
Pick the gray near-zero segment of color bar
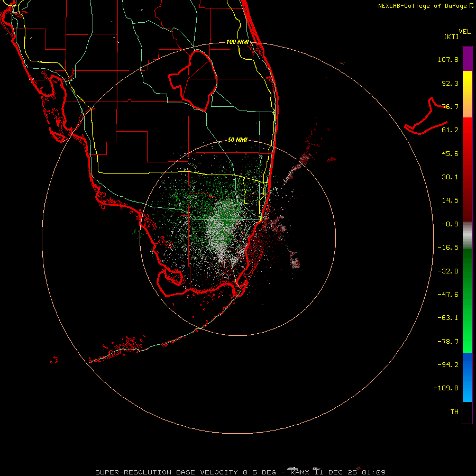(467, 234)
